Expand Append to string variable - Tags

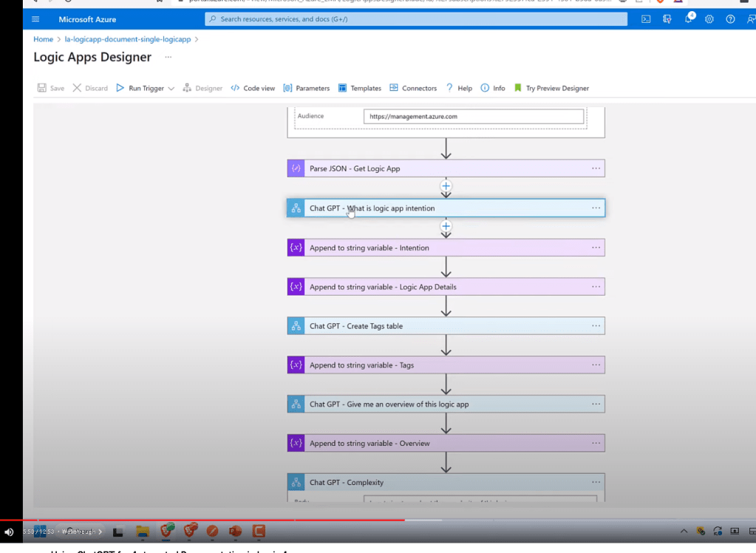coord(446,364)
